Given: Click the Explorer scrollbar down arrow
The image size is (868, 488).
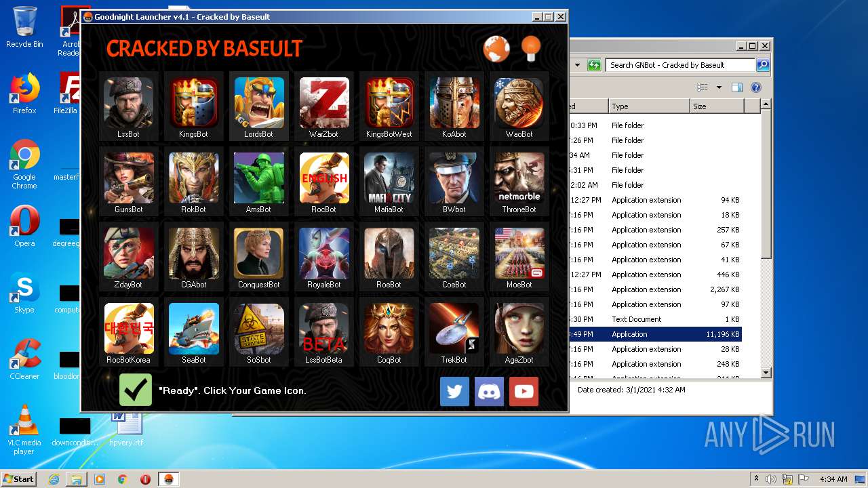Looking at the screenshot, I should [x=766, y=372].
